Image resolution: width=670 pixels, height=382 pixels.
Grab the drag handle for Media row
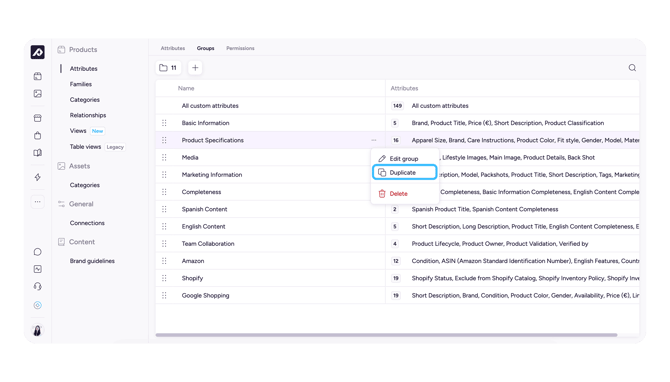[x=164, y=157]
